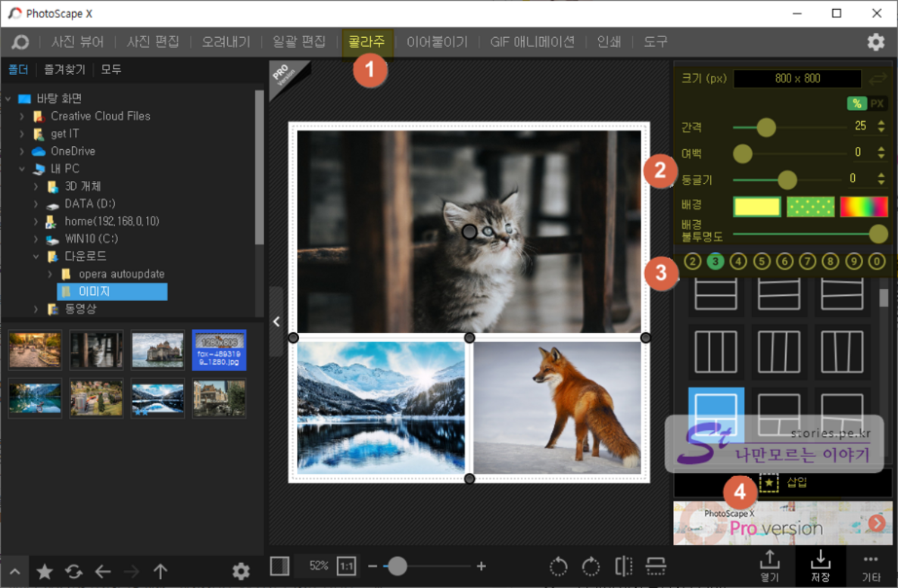Screen dimensions: 898x588
Task: Select the 4-photo layout radio button
Action: point(738,262)
